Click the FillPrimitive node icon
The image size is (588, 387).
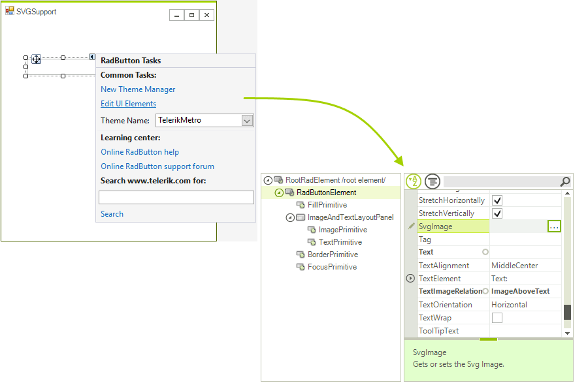click(301, 205)
